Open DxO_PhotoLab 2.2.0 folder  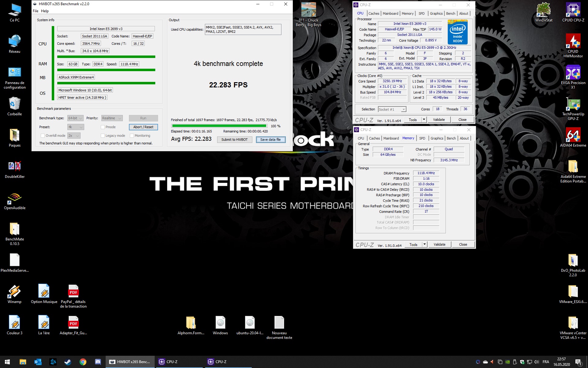click(x=573, y=266)
